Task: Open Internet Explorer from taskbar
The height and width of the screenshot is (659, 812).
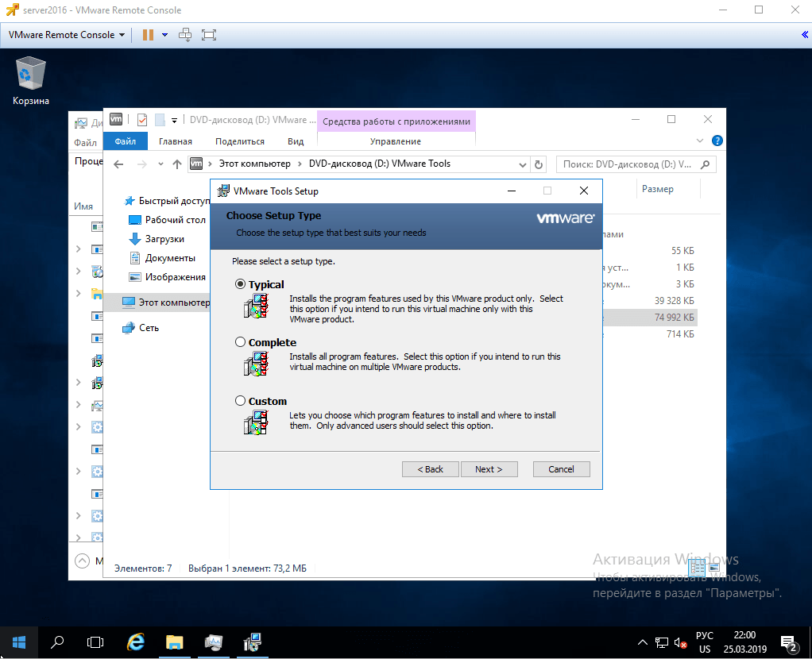Action: click(136, 642)
